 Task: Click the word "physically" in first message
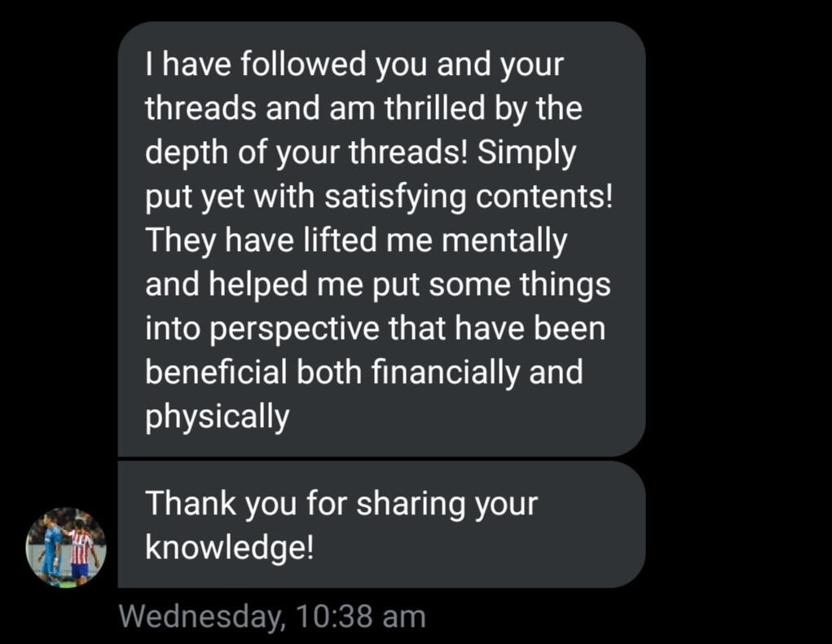(x=217, y=417)
